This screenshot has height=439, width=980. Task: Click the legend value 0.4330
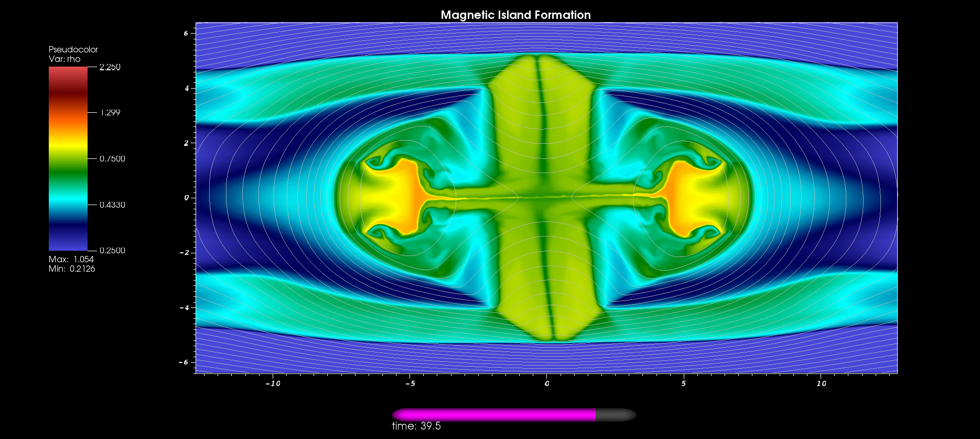112,205
